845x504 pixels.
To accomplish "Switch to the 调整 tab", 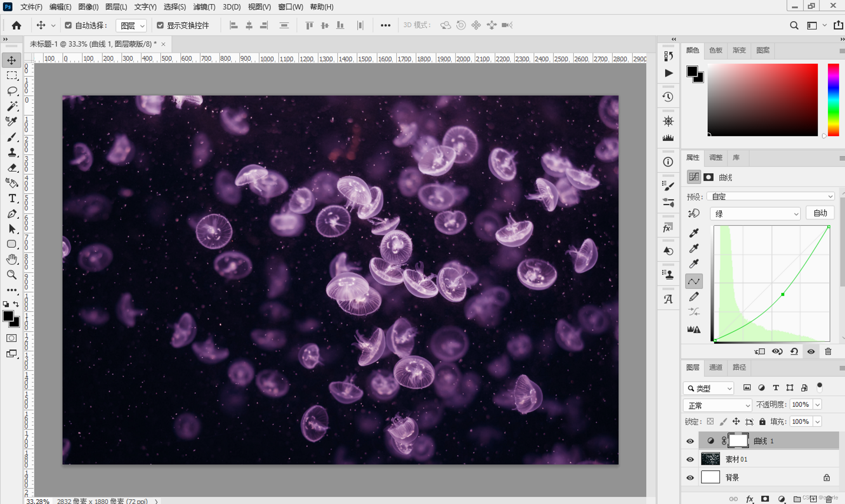I will click(x=716, y=157).
